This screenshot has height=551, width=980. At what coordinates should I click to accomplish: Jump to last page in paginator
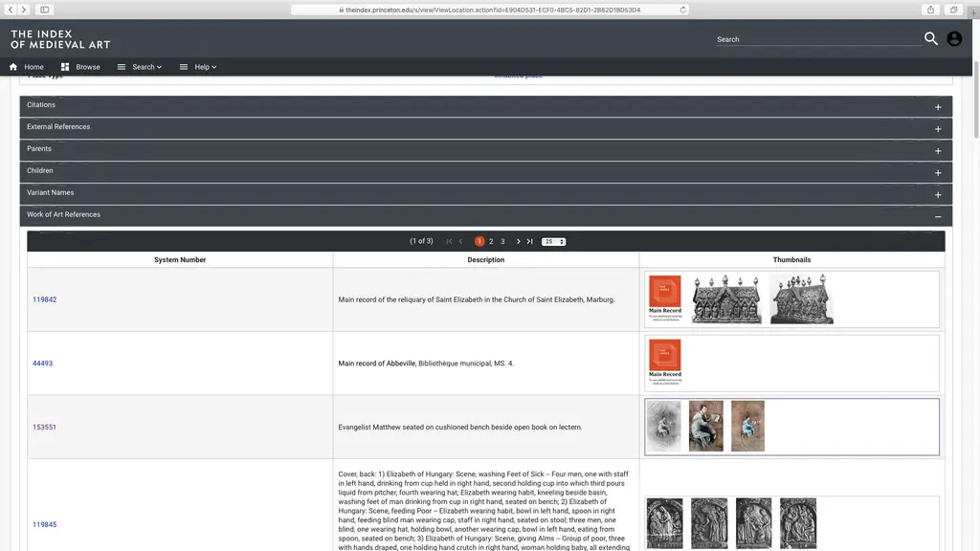(529, 241)
